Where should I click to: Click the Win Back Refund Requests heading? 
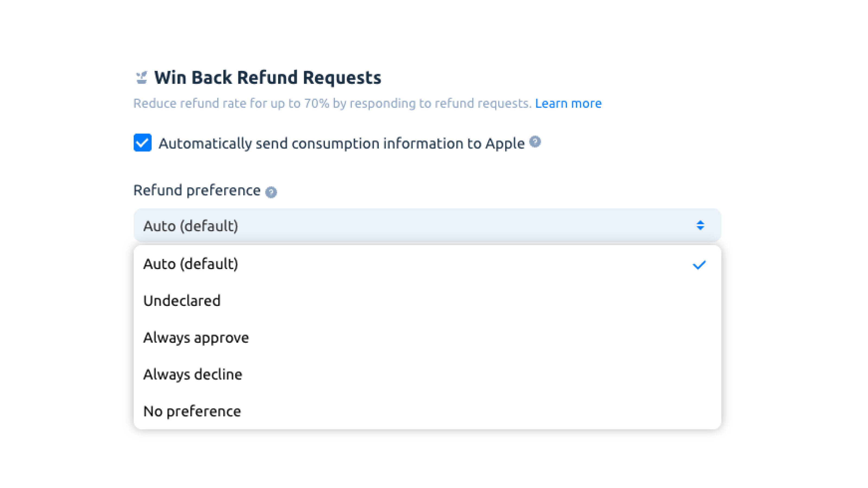(x=267, y=78)
